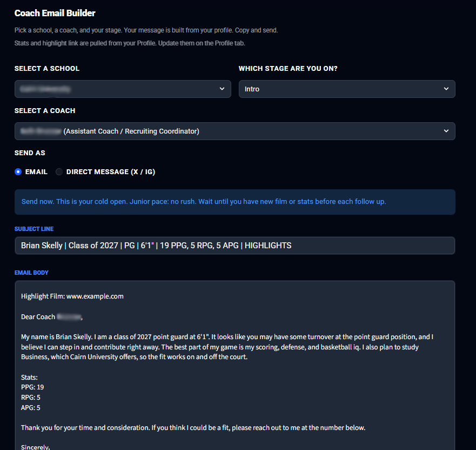The height and width of the screenshot is (450, 476).
Task: Open the Select a Coach dropdown
Action: click(234, 131)
